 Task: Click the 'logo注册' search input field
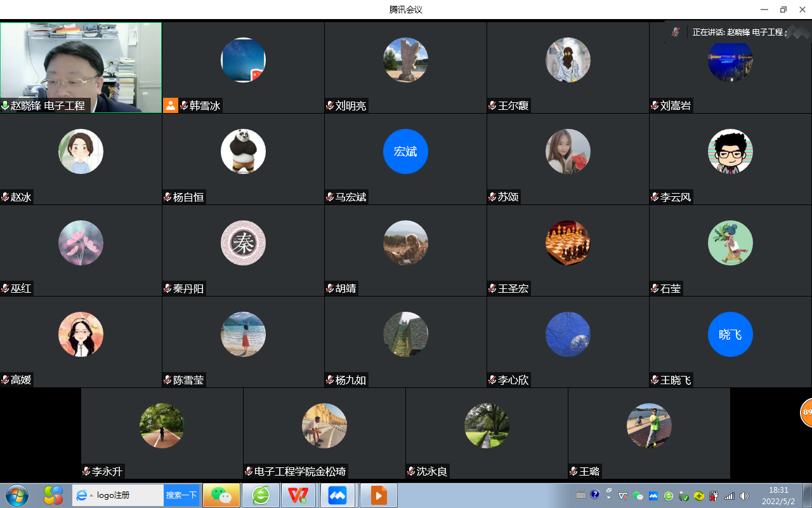[127, 495]
